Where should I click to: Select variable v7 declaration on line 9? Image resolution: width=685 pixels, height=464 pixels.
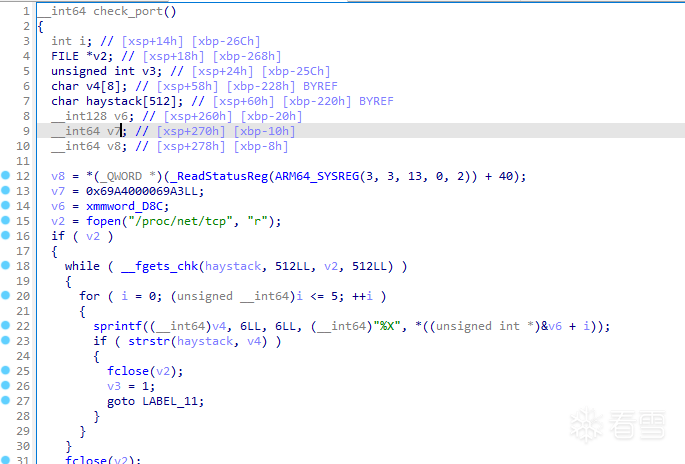click(x=86, y=131)
